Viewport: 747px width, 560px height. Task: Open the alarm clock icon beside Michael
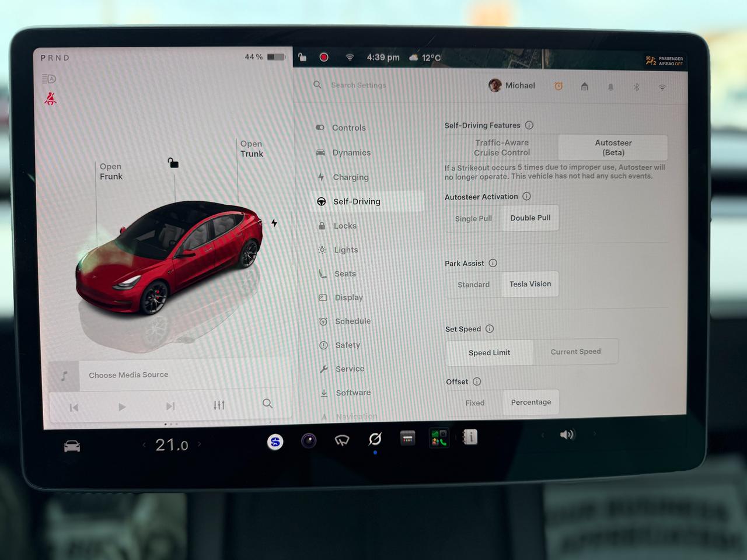pos(558,86)
